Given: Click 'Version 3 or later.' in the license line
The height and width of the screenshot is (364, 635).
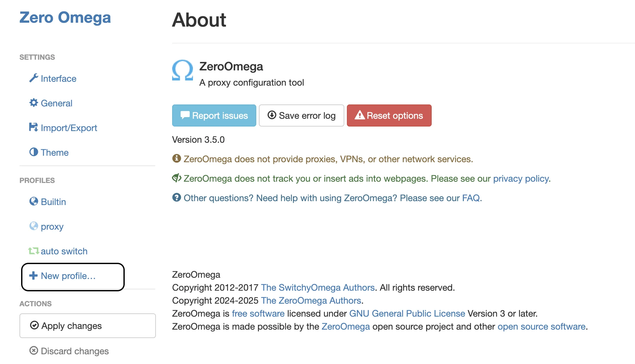Looking at the screenshot, I should pyautogui.click(x=502, y=313).
